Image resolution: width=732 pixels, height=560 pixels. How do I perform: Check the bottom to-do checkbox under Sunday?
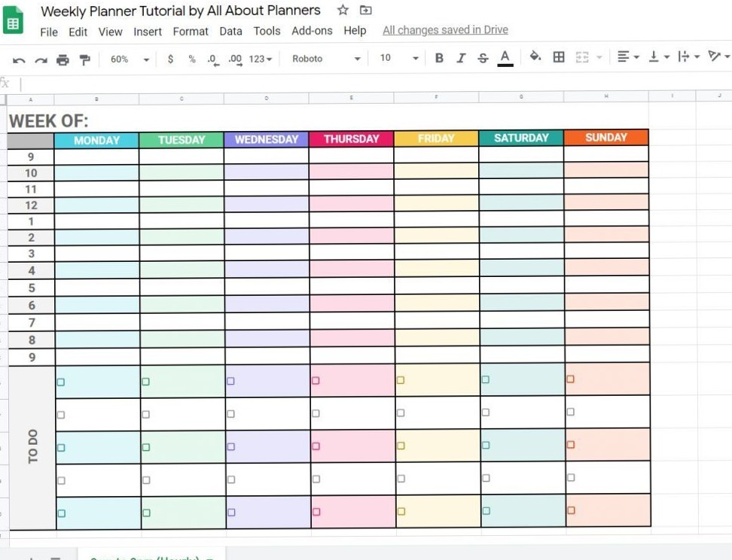pyautogui.click(x=570, y=509)
